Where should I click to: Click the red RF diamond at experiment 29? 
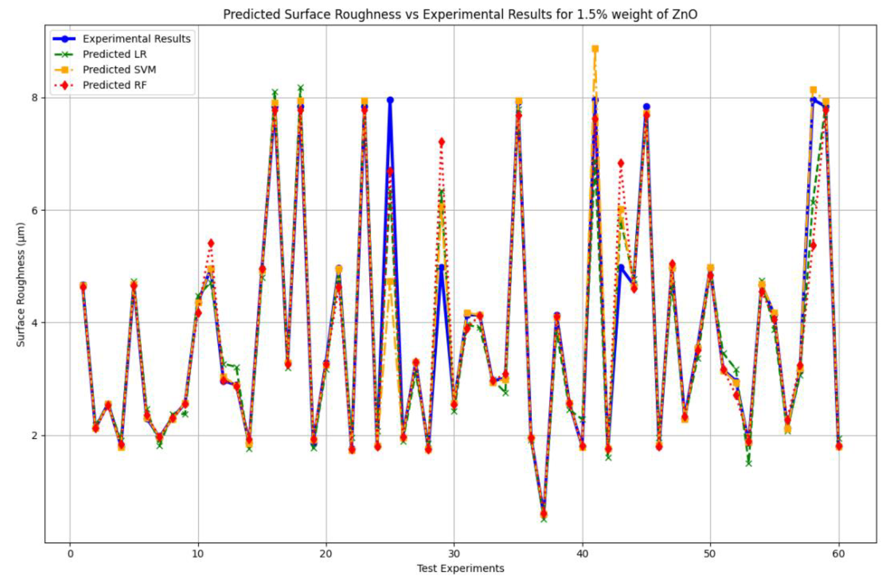[441, 142]
